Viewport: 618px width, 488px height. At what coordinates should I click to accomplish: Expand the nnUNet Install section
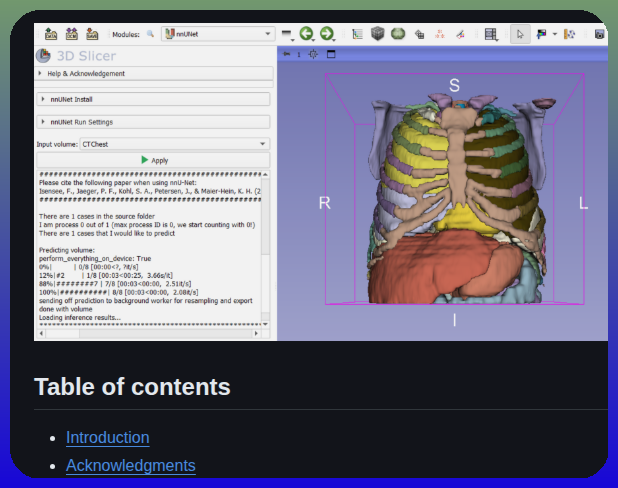click(153, 99)
